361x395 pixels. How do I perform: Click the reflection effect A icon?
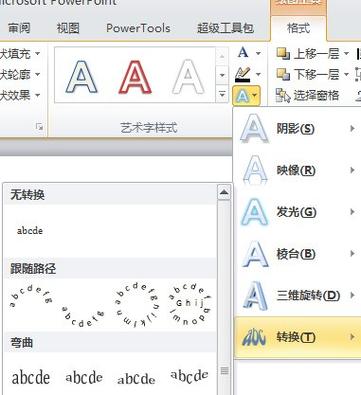(x=255, y=170)
